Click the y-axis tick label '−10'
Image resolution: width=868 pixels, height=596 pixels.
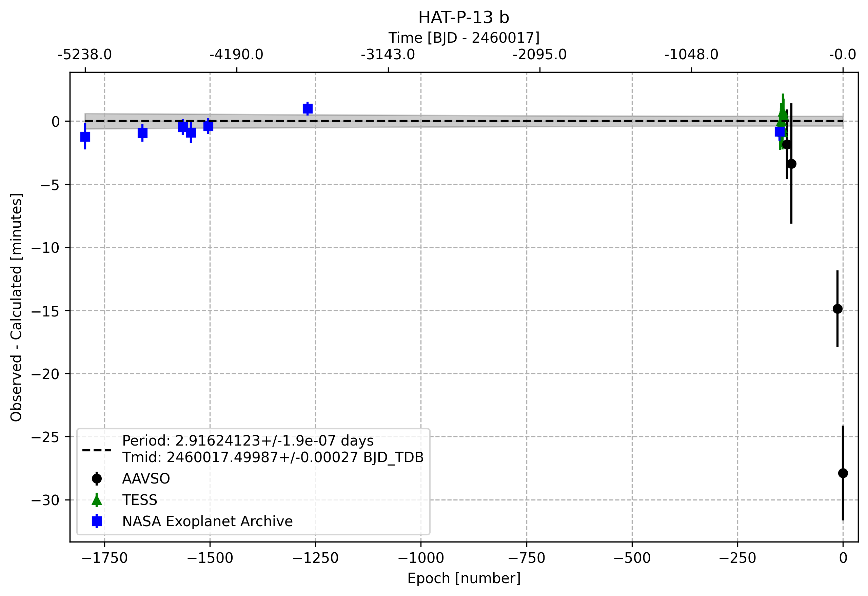coord(45,248)
